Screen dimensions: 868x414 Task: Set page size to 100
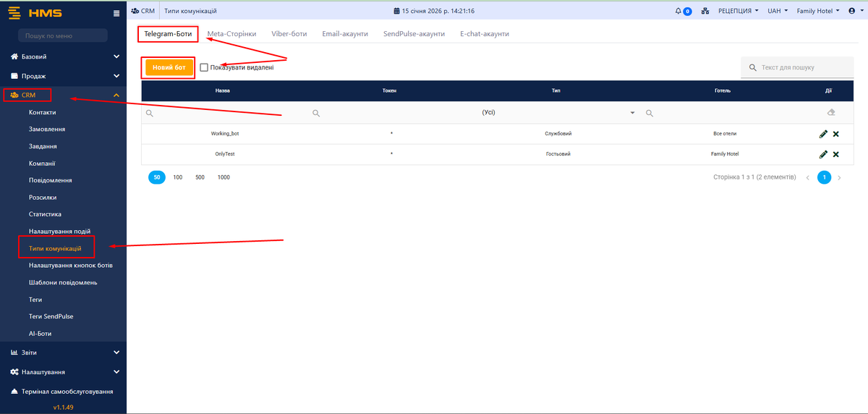point(178,177)
